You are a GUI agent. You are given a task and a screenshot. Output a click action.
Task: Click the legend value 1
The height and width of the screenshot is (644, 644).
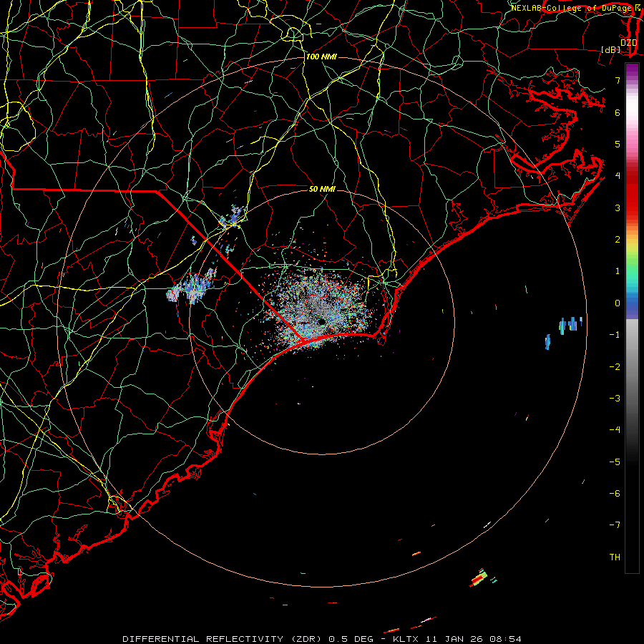click(618, 271)
